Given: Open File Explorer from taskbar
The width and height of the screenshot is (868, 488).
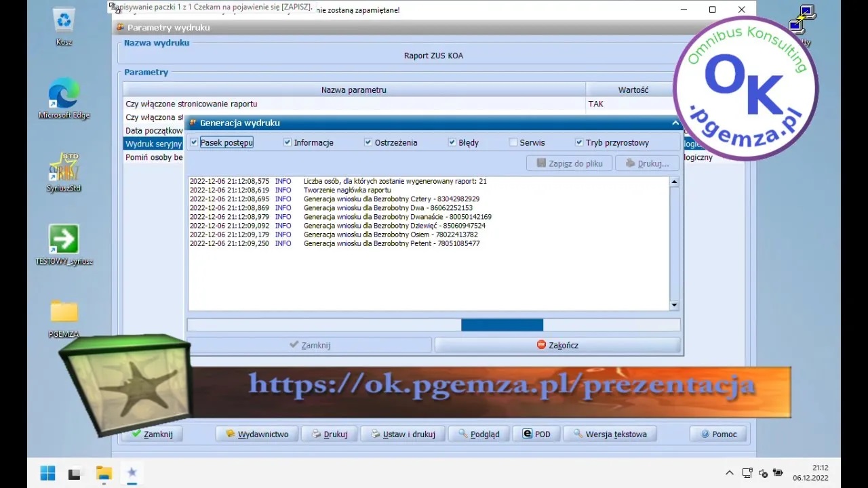Looking at the screenshot, I should click(x=104, y=473).
